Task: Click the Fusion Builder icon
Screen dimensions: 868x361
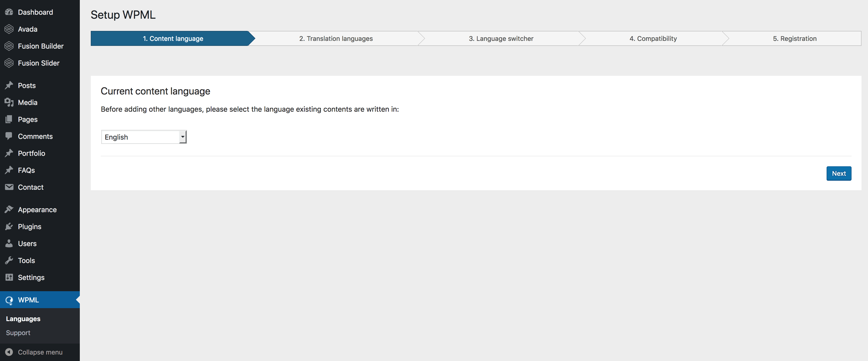Action: 9,46
